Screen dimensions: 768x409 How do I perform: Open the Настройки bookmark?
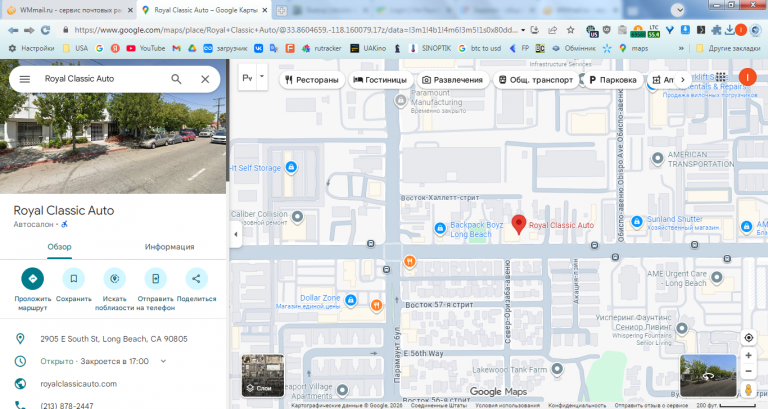coord(32,48)
